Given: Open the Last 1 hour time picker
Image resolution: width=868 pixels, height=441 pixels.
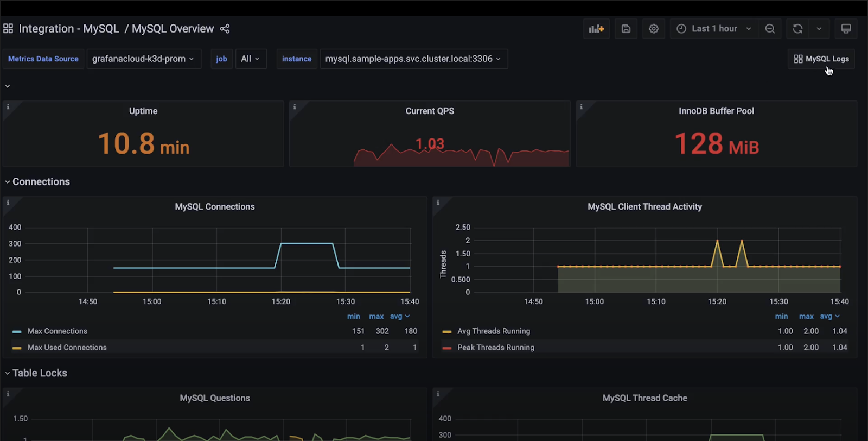Looking at the screenshot, I should point(714,29).
